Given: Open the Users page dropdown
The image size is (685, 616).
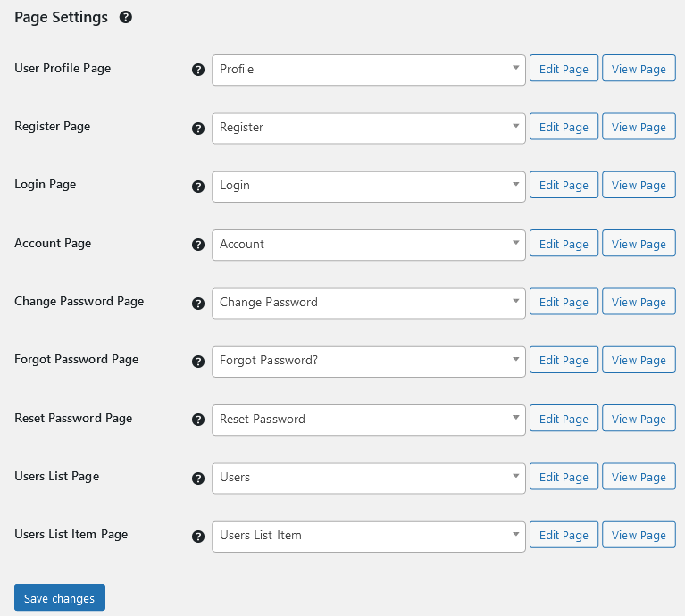Looking at the screenshot, I should [x=369, y=478].
